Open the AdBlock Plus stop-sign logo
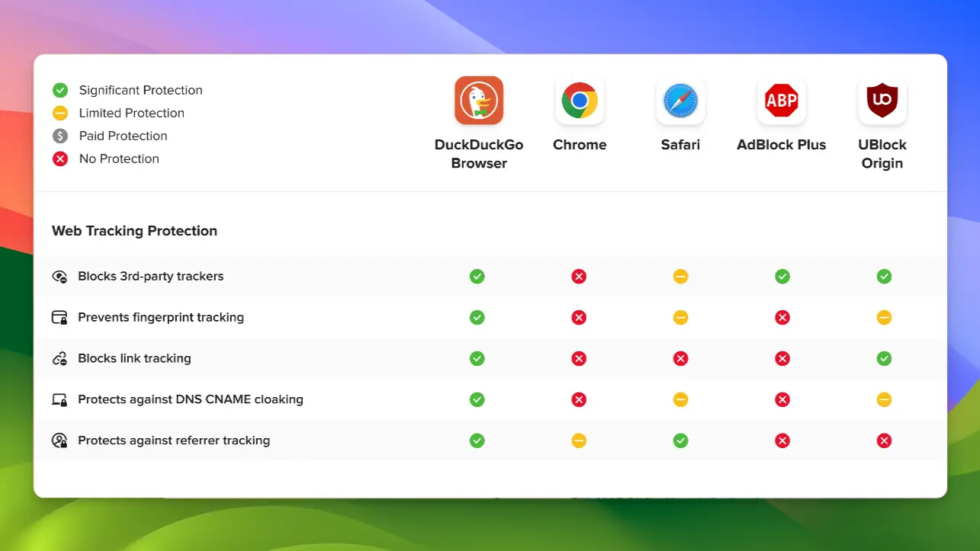The image size is (980, 551). (781, 100)
